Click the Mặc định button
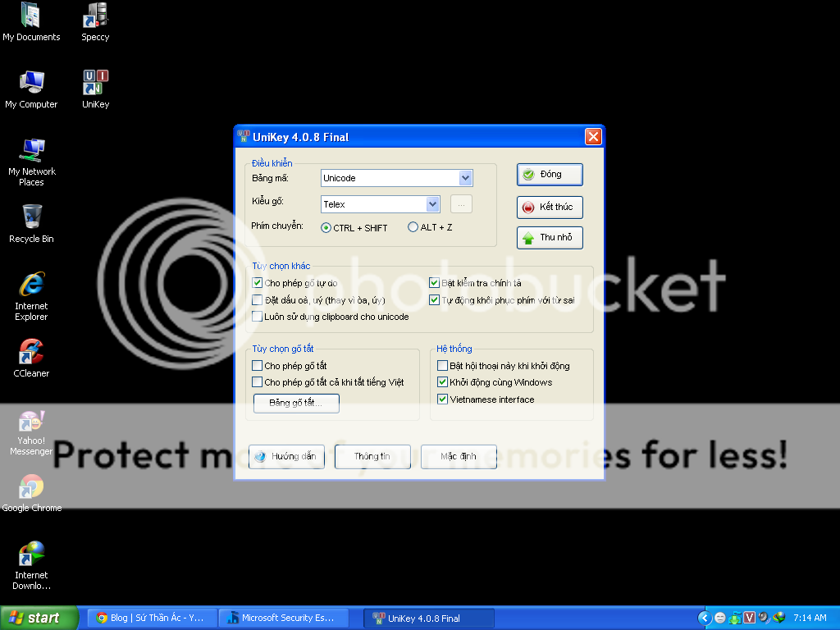840x630 pixels. click(x=459, y=456)
